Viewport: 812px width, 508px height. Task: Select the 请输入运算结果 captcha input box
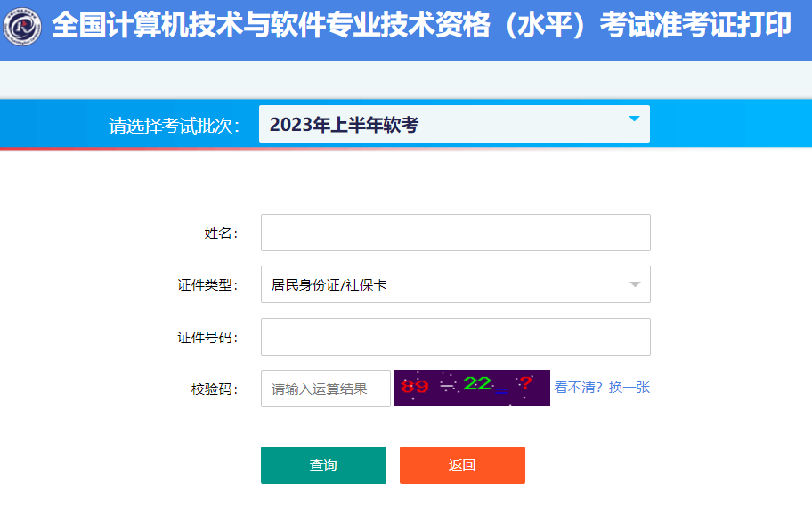point(326,389)
